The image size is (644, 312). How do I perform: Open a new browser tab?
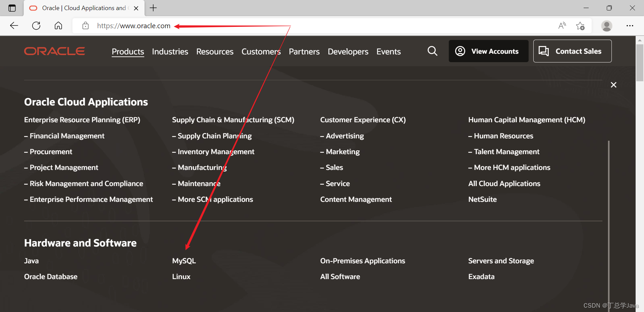(x=153, y=8)
